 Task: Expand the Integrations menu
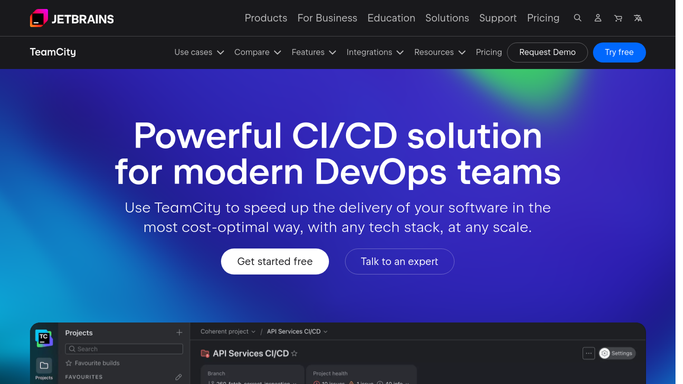tap(375, 52)
